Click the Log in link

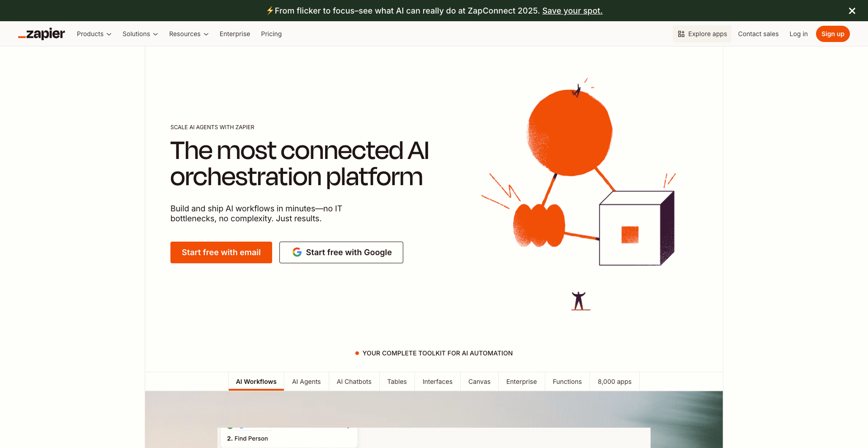click(x=798, y=34)
